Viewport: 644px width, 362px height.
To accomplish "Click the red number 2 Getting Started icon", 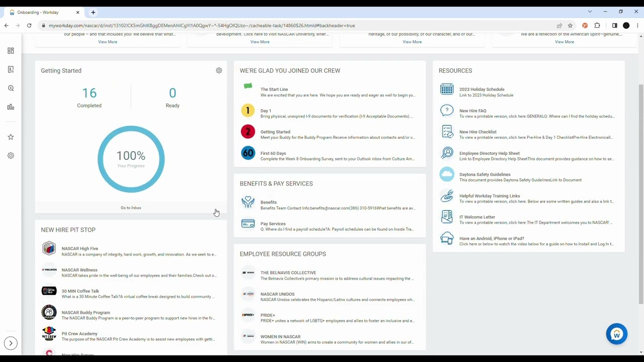I will pyautogui.click(x=248, y=132).
